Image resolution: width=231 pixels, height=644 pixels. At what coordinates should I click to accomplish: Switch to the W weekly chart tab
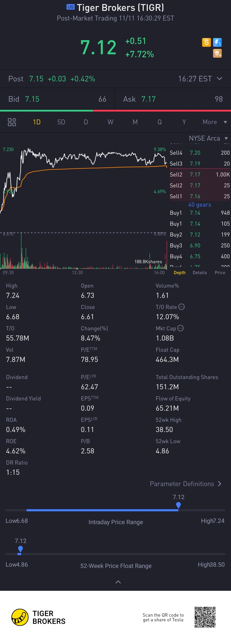click(x=110, y=122)
